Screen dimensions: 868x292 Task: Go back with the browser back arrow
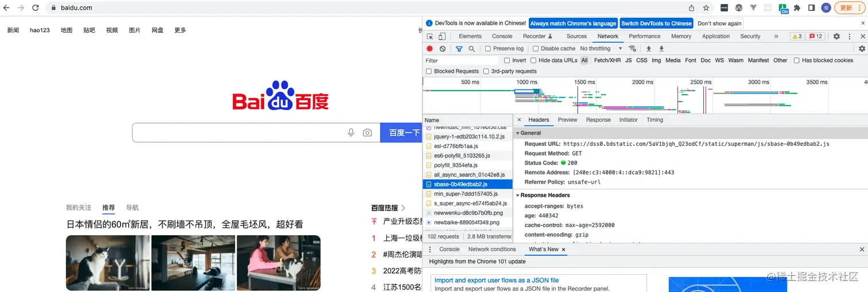tap(7, 8)
